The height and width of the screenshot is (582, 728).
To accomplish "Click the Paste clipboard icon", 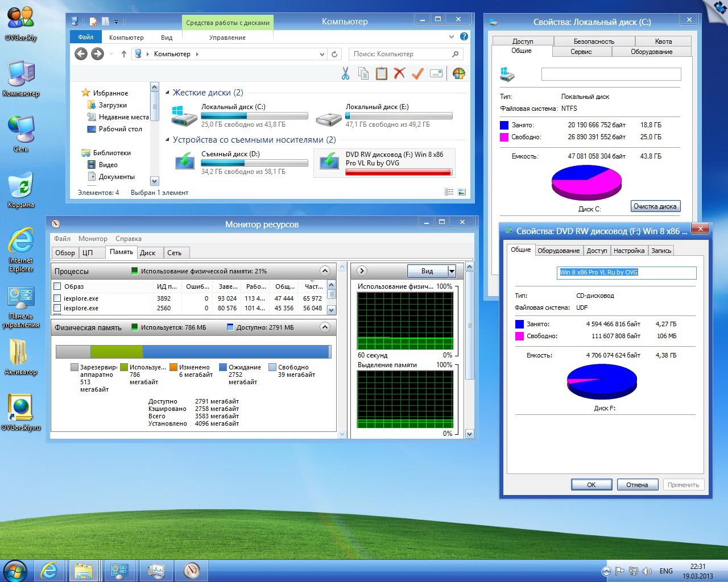I will coord(382,73).
